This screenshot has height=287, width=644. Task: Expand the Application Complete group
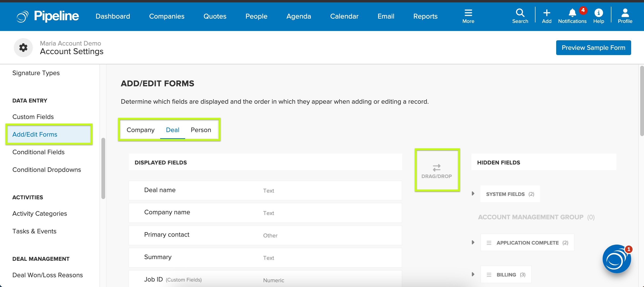(473, 242)
